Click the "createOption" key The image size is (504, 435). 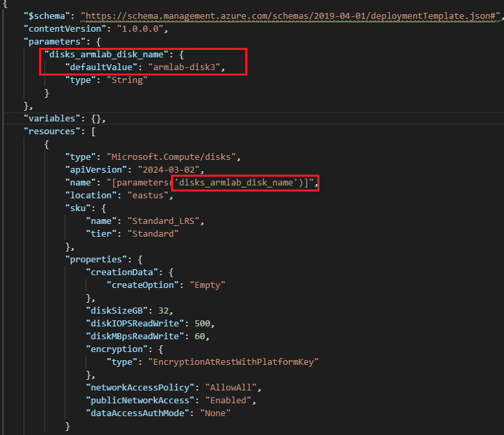click(143, 285)
